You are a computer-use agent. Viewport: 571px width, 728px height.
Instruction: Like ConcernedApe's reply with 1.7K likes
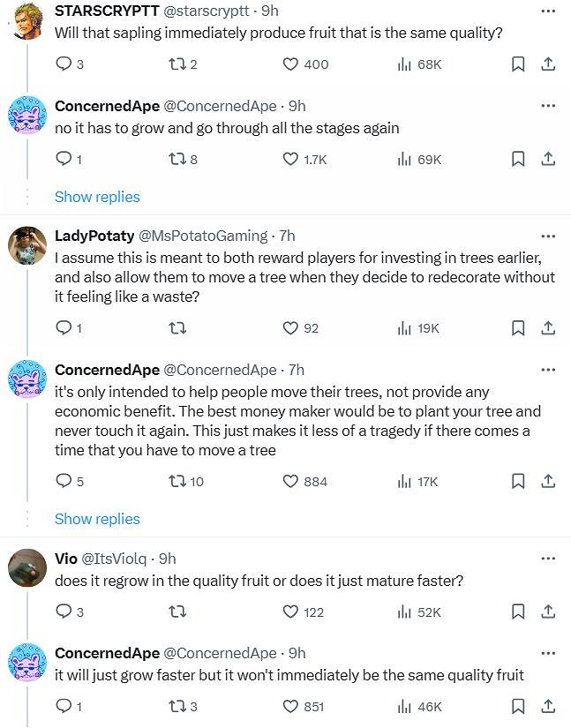tap(291, 159)
